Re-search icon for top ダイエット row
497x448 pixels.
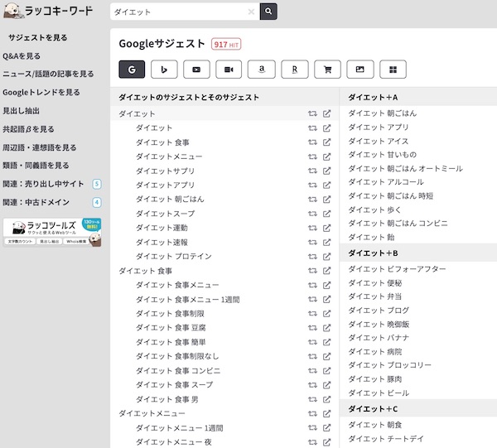click(x=312, y=113)
